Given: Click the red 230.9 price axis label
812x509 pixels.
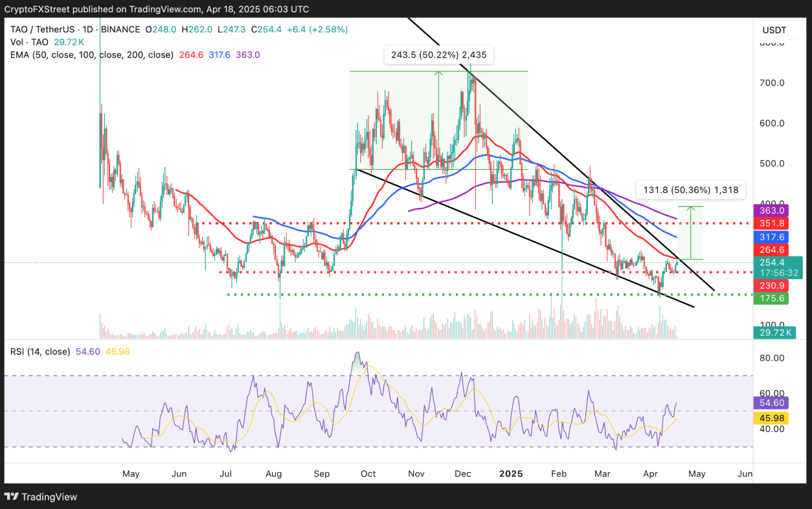Looking at the screenshot, I should tap(773, 286).
